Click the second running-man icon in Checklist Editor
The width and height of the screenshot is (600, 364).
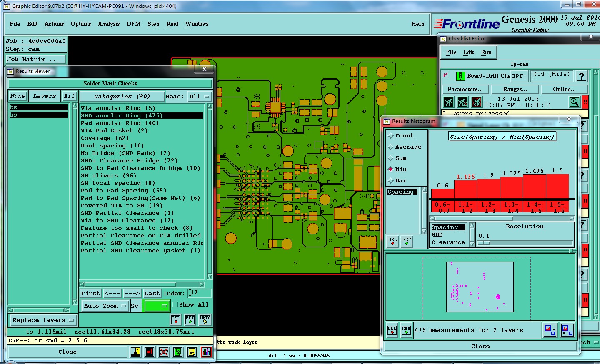click(462, 102)
